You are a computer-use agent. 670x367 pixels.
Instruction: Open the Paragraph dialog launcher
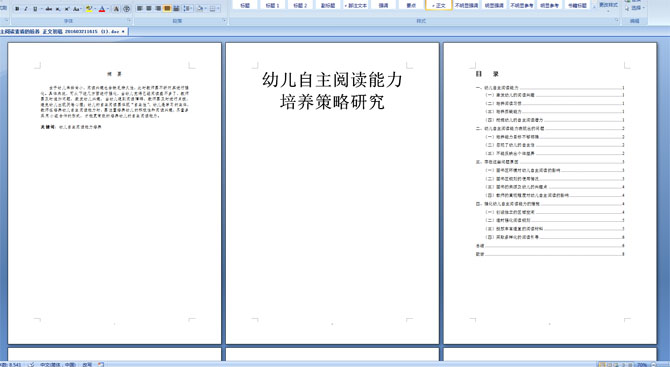tap(225, 21)
